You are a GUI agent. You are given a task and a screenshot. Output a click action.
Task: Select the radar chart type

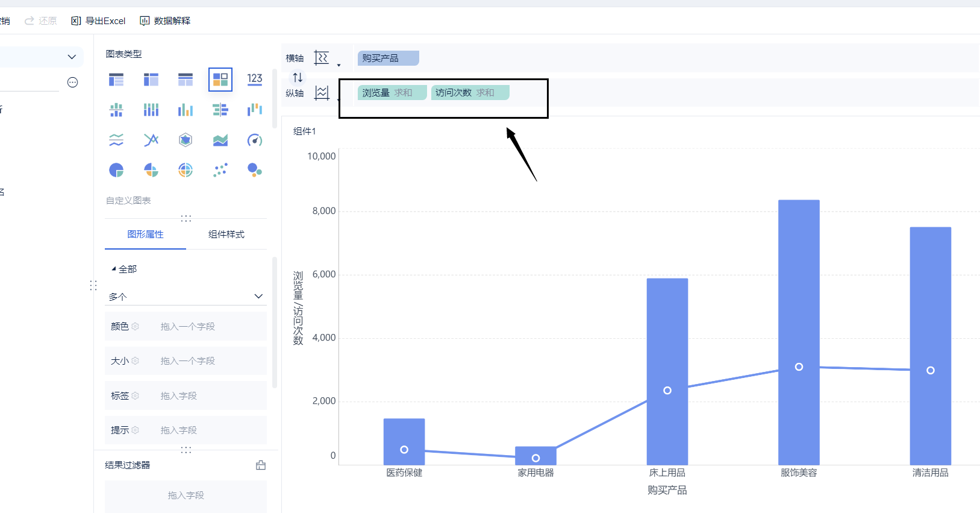click(186, 140)
